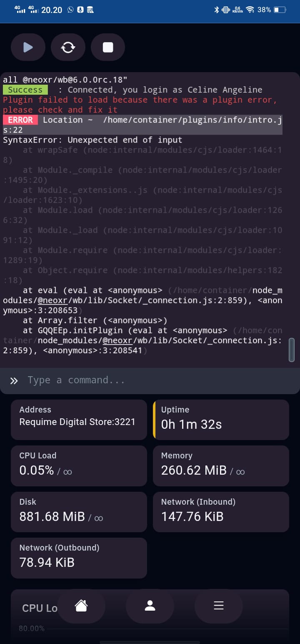This screenshot has height=644, width=300.
Task: Select the Memory usage card
Action: click(x=221, y=465)
